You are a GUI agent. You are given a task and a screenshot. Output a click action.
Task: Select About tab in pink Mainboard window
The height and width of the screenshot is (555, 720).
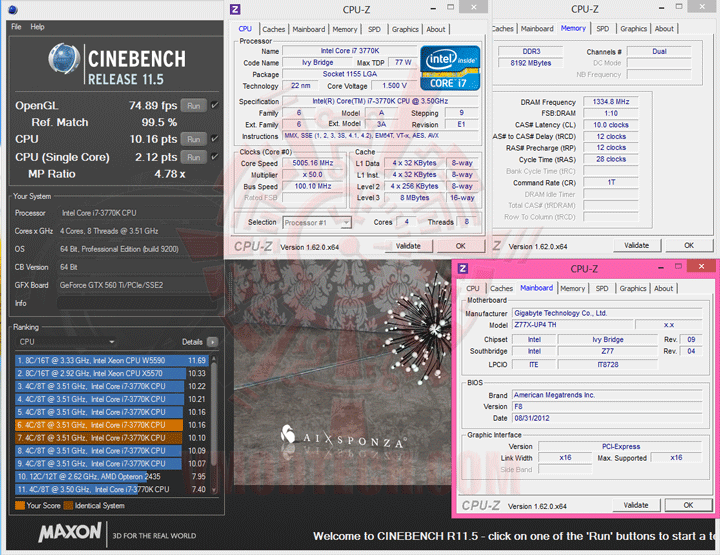point(663,288)
